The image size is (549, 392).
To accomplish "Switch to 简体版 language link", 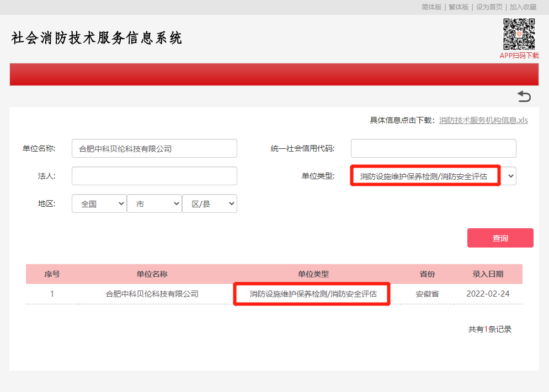I will pyautogui.click(x=431, y=7).
